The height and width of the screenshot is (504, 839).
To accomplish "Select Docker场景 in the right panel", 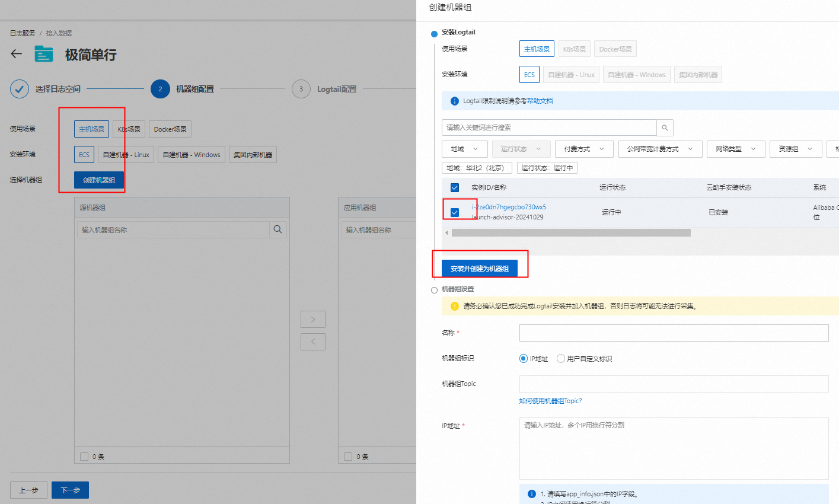I will click(615, 49).
